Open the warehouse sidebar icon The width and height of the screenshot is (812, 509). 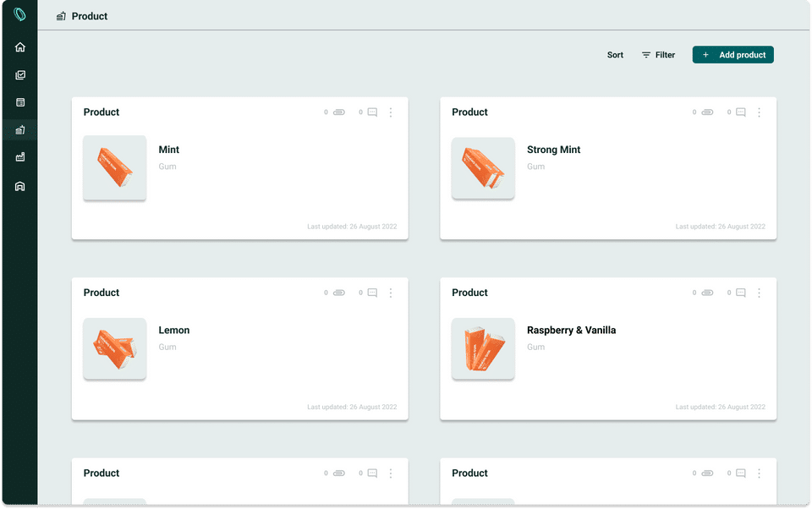20,186
